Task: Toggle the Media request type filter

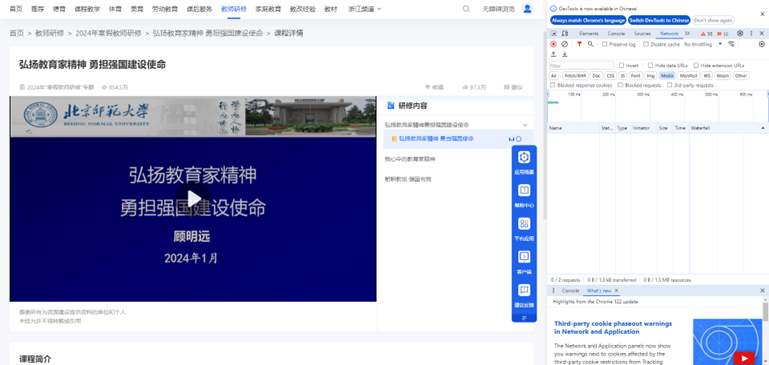Action: point(666,76)
